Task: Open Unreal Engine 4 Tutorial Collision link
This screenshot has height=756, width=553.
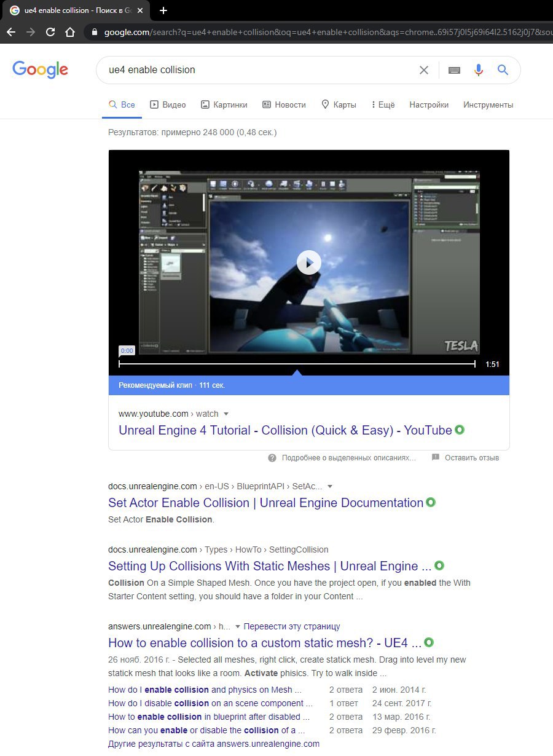Action: [285, 430]
